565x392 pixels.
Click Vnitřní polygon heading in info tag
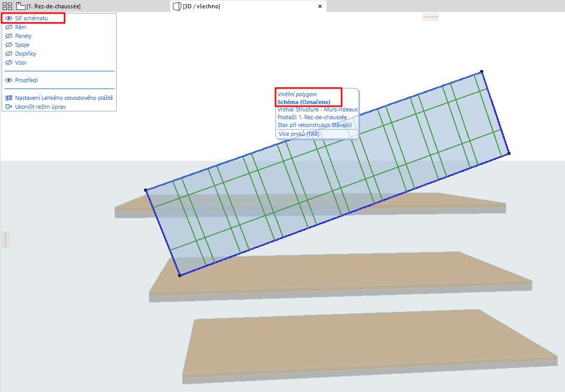tap(297, 94)
